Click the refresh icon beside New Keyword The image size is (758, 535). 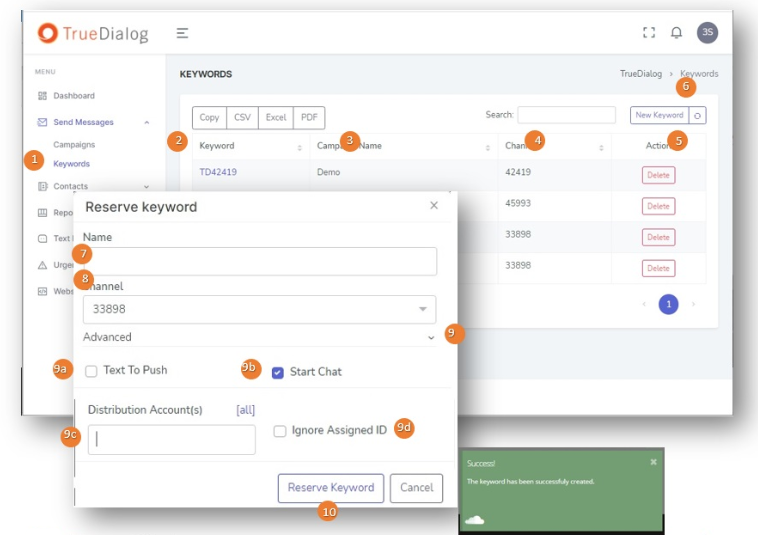pos(698,116)
